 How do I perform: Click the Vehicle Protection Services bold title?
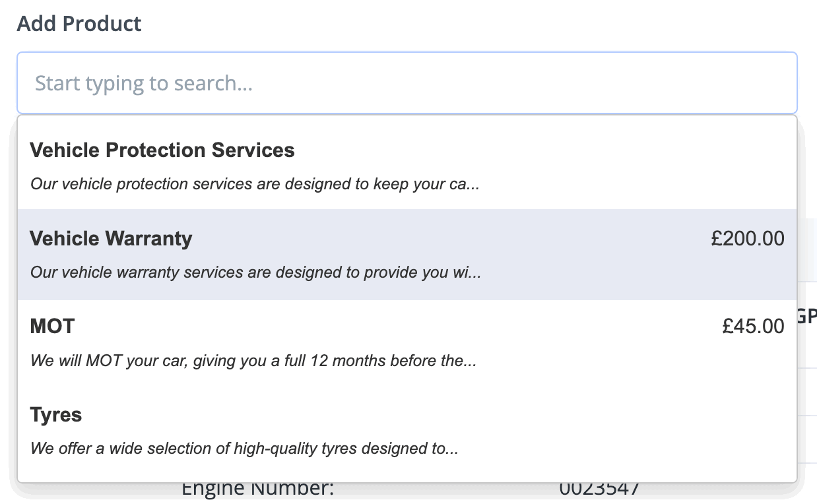162,150
